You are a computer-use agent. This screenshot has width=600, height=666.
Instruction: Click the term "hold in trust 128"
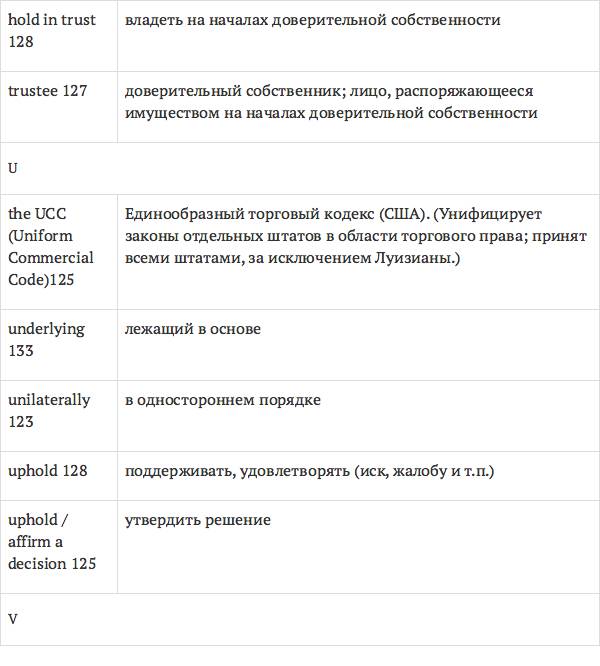52,31
